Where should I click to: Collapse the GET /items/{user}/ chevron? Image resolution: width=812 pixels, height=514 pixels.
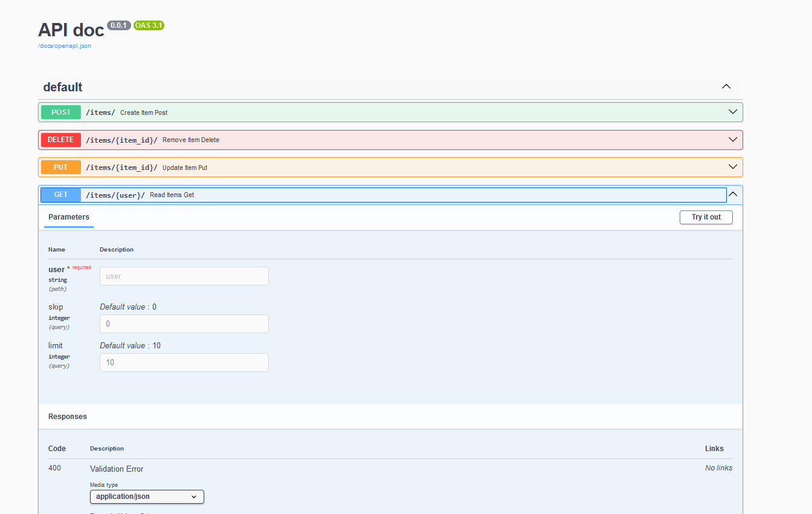click(733, 195)
